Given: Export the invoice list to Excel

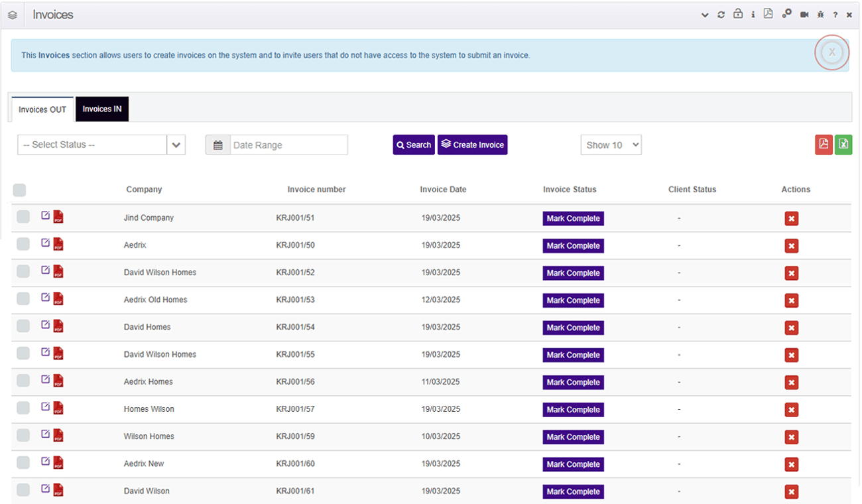Looking at the screenshot, I should click(843, 145).
